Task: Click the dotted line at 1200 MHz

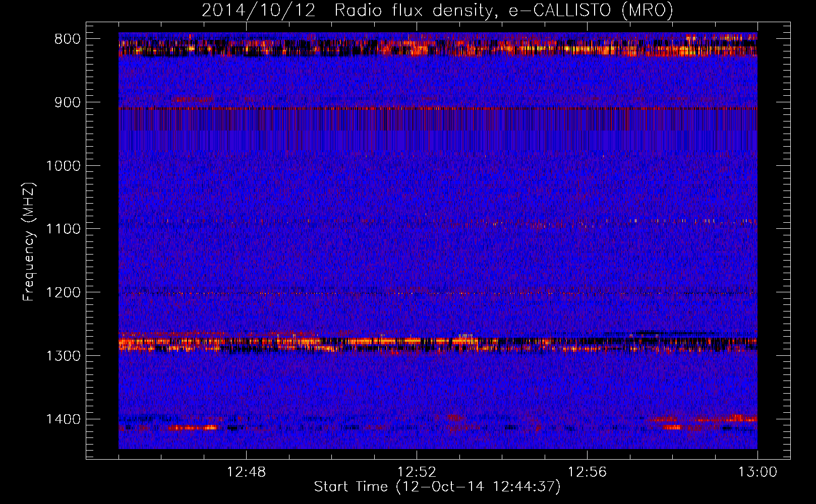Action: (438, 293)
